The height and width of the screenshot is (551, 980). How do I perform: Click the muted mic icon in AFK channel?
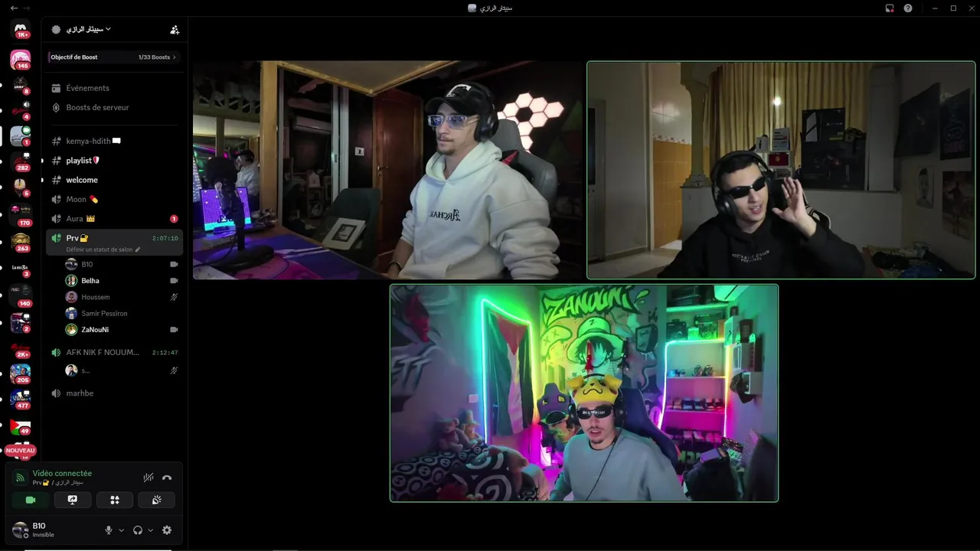(x=174, y=370)
